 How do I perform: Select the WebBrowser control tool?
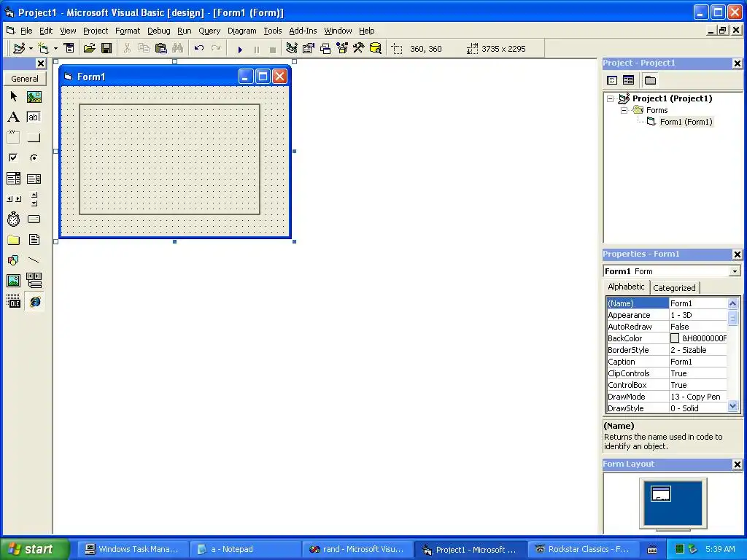click(x=34, y=301)
